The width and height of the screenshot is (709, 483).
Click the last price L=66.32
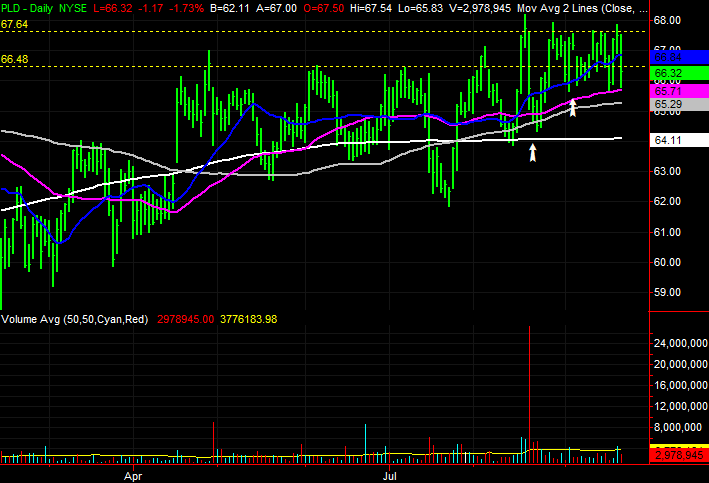click(x=114, y=8)
